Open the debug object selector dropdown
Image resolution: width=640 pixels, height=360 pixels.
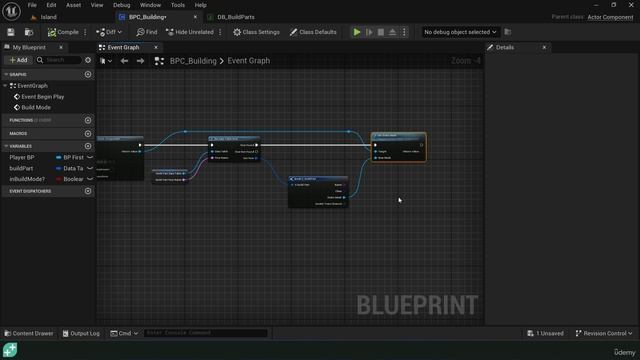460,32
